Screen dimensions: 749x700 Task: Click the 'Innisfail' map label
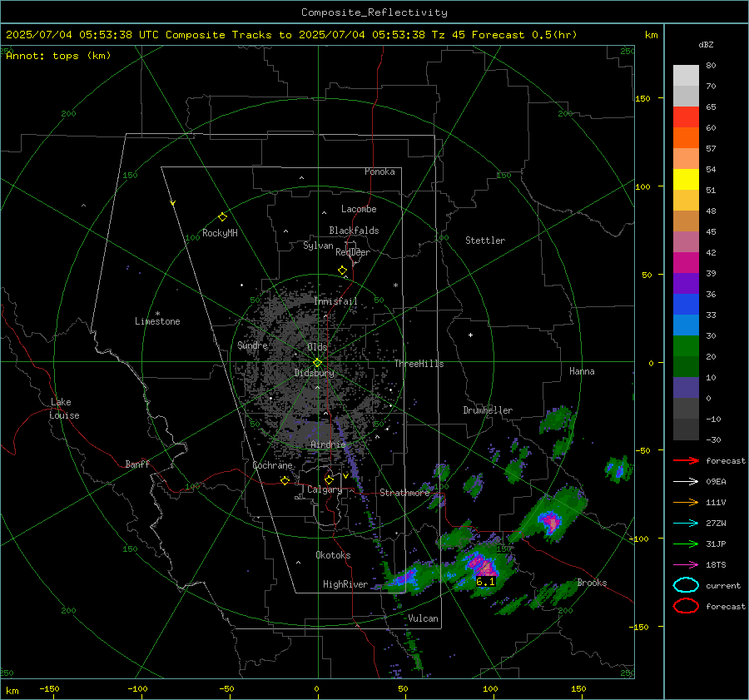pos(336,301)
